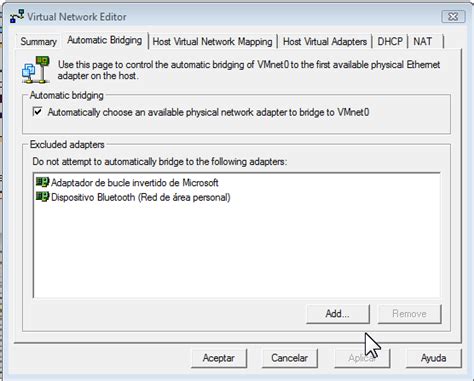
Task: Click the Aplicar button
Action: click(x=362, y=358)
